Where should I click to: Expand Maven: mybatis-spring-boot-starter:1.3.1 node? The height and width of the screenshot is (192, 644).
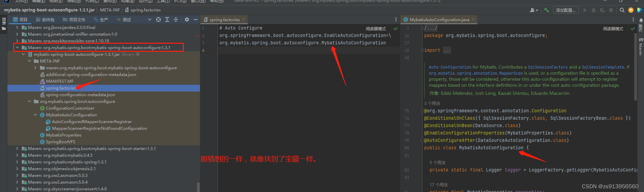(17, 148)
